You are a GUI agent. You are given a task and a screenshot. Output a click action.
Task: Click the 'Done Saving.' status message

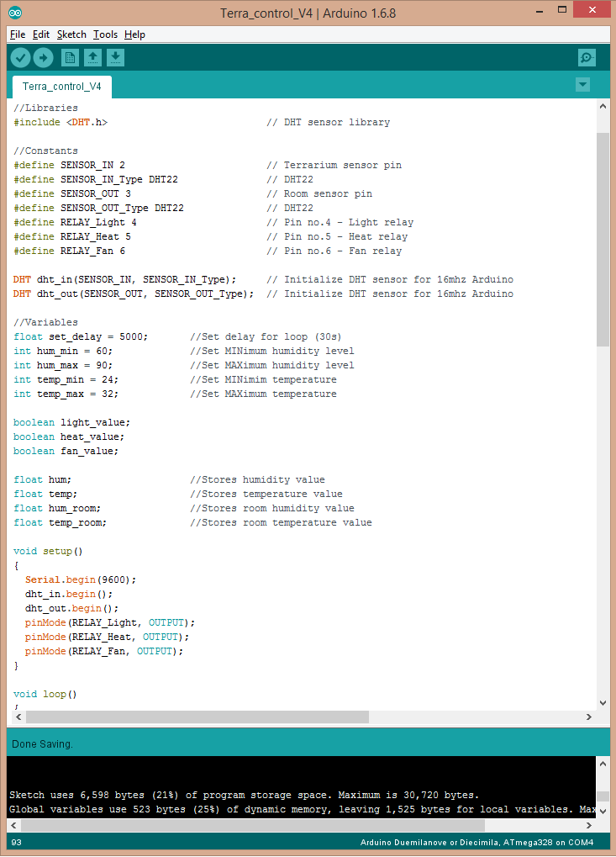(x=42, y=743)
